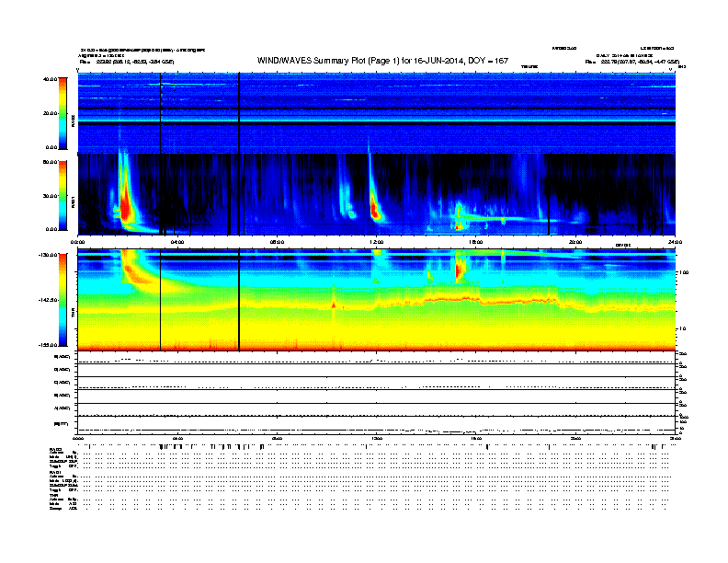Click the 20:00 time label below RAD1 panel
The width and height of the screenshot is (728, 563).
pyautogui.click(x=575, y=242)
